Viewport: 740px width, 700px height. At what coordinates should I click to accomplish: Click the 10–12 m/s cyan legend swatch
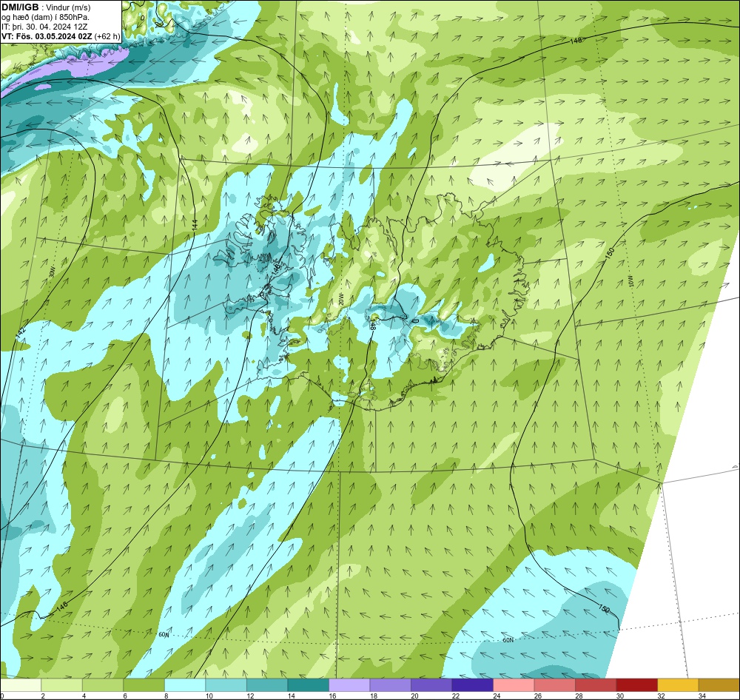(x=226, y=685)
